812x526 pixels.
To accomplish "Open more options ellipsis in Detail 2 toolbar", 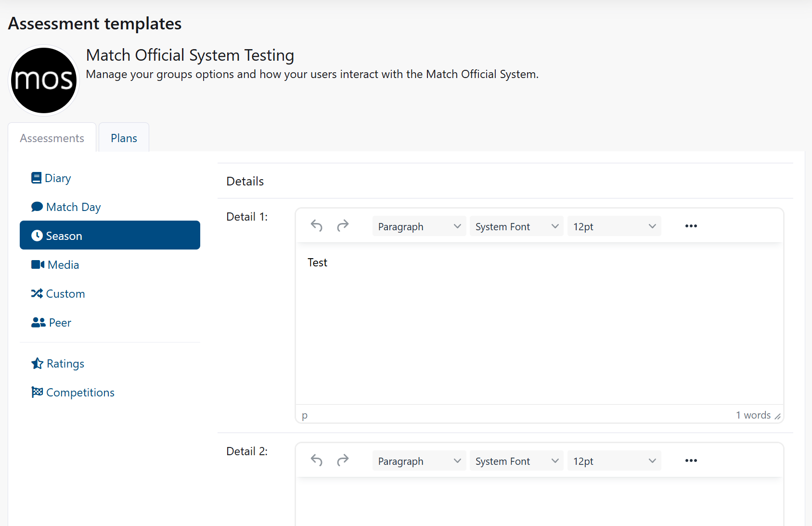I will click(x=691, y=460).
